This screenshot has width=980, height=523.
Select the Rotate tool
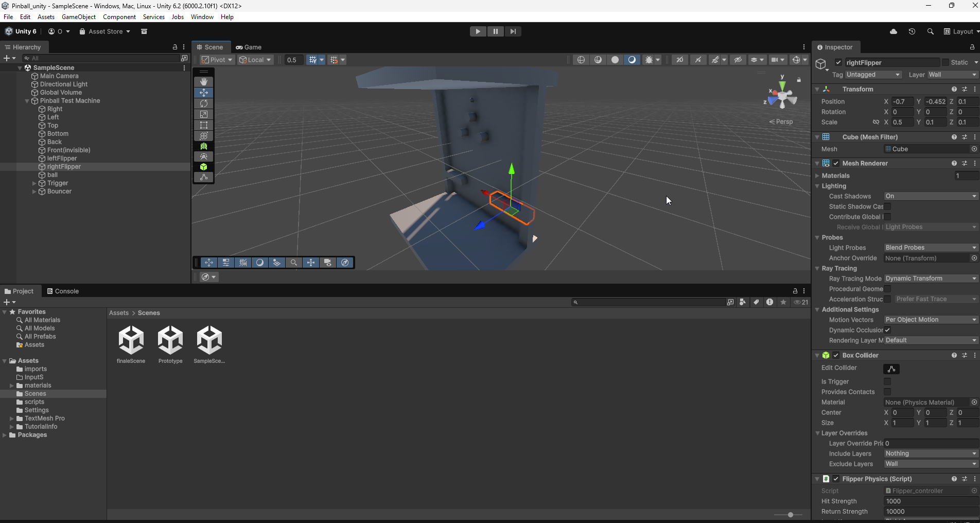[203, 103]
